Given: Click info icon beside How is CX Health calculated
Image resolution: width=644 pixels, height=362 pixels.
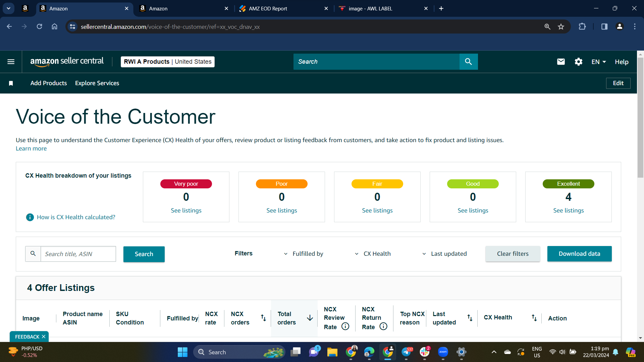Looking at the screenshot, I should 30,217.
